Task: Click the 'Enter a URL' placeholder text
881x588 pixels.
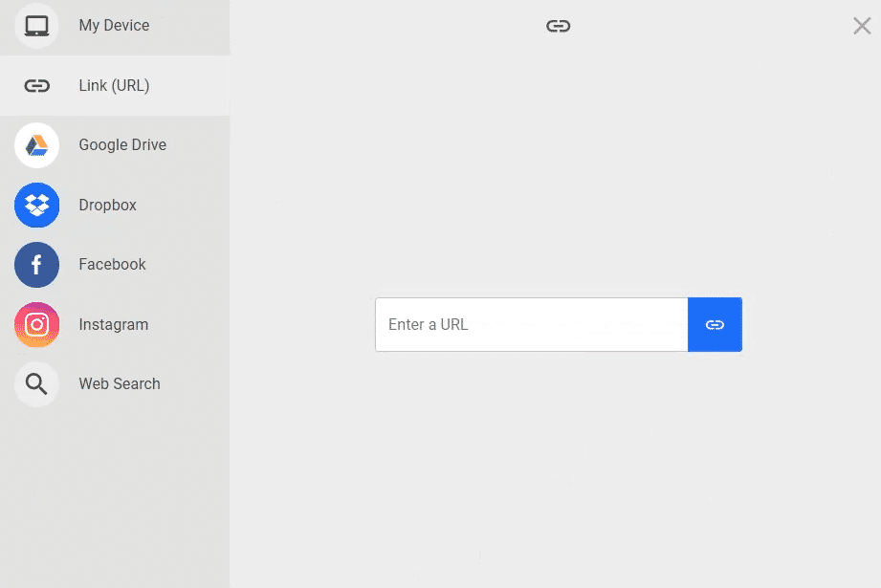Action: pyautogui.click(x=429, y=325)
